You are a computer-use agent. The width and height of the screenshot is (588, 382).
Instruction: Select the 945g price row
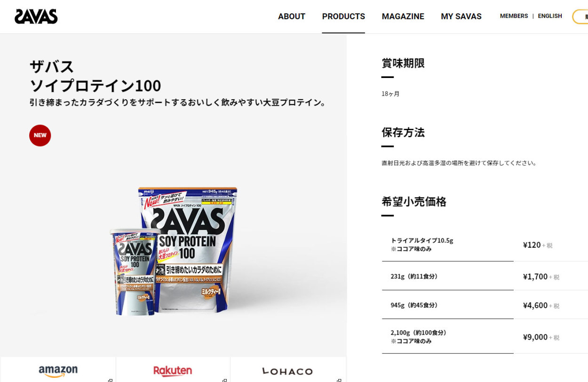click(x=485, y=305)
